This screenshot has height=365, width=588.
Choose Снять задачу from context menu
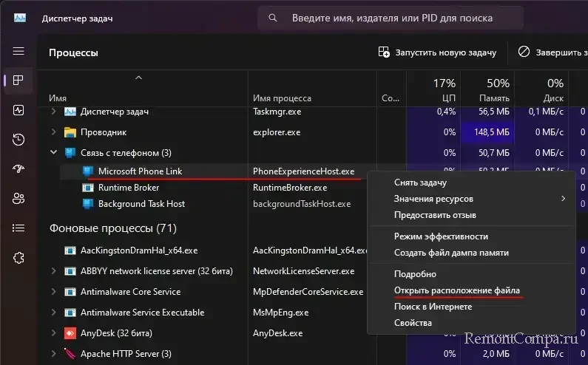coord(420,182)
